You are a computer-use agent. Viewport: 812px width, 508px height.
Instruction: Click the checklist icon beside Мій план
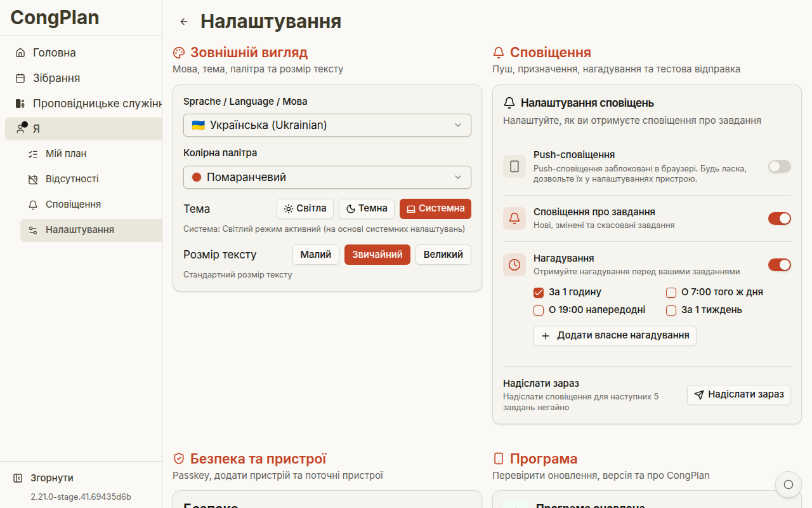point(33,154)
